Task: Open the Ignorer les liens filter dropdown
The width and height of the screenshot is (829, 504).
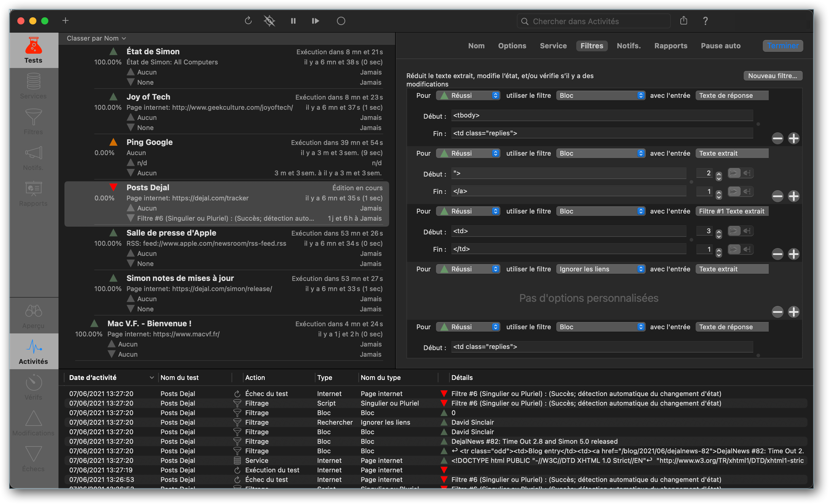Action: coord(600,269)
